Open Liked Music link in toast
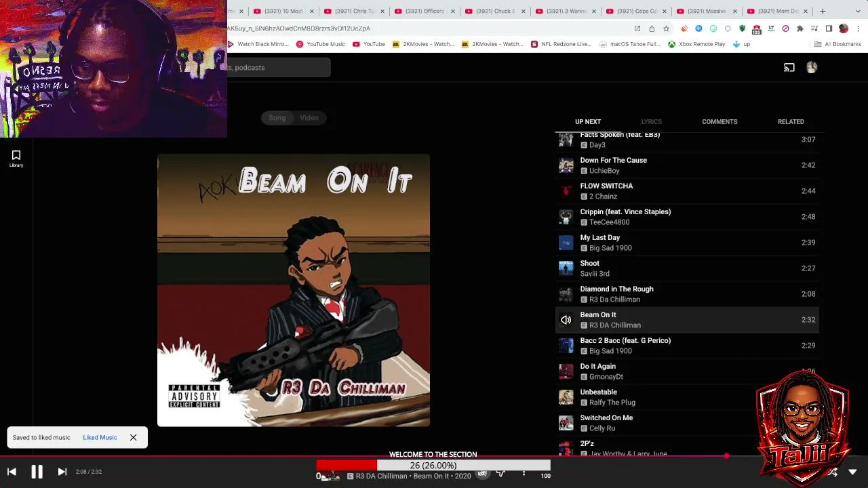 coord(100,437)
